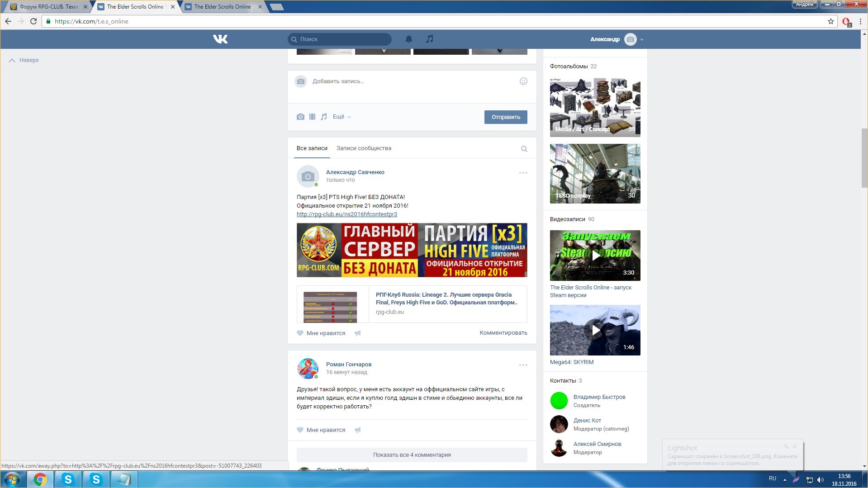
Task: Switch to third The Elder Scrolls Online tab
Action: coord(223,7)
